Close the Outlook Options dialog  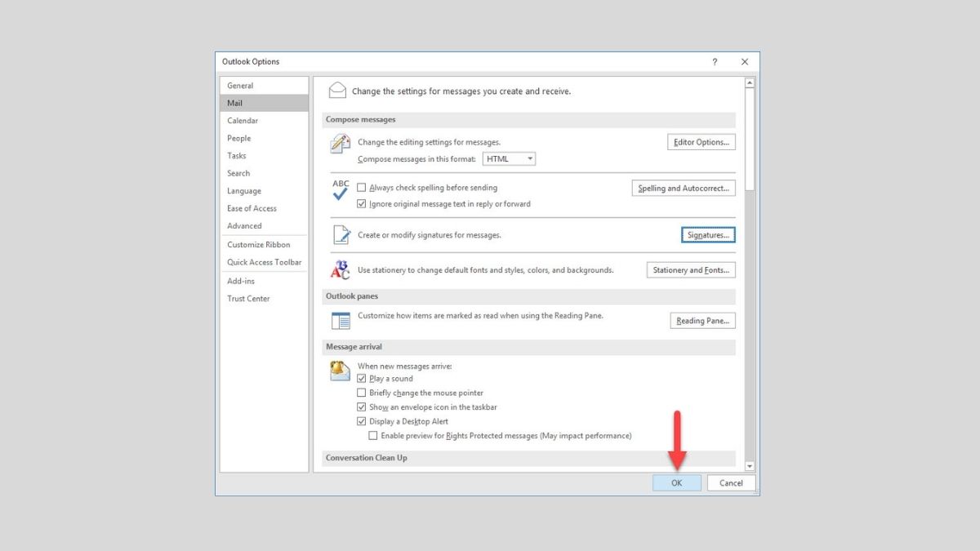pos(745,62)
